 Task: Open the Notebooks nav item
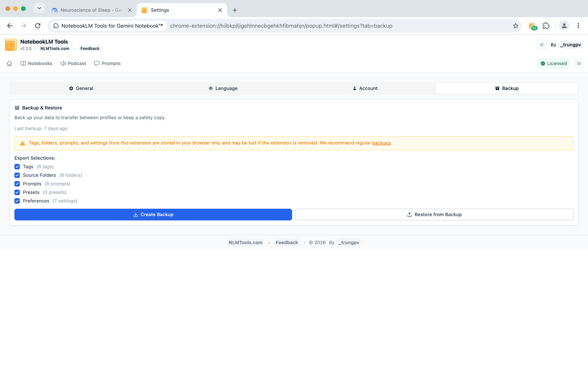(36, 63)
